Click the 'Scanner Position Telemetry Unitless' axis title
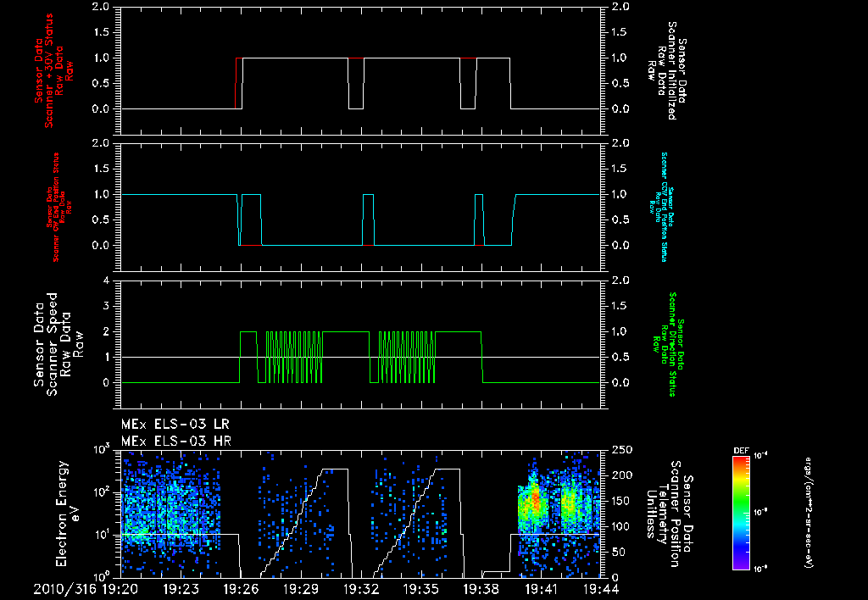 (x=670, y=514)
